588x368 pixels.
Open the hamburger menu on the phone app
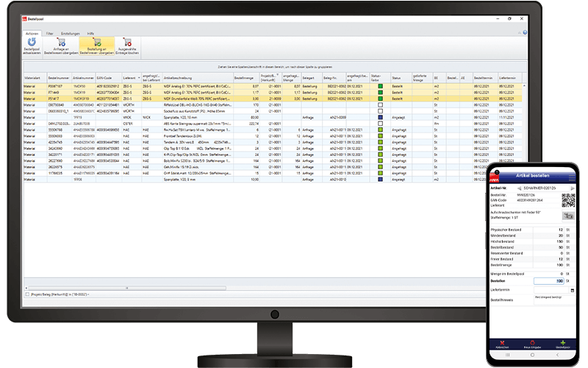click(x=572, y=177)
